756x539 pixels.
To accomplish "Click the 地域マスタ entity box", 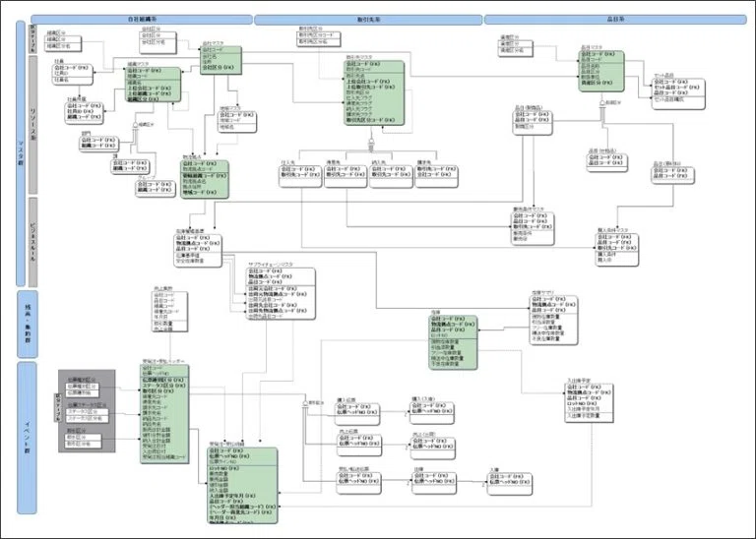I will (236, 122).
